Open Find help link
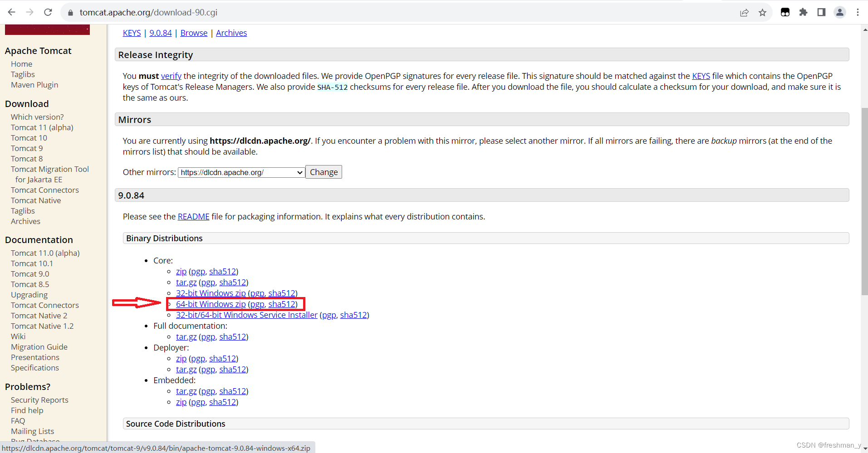868x453 pixels. (x=27, y=410)
